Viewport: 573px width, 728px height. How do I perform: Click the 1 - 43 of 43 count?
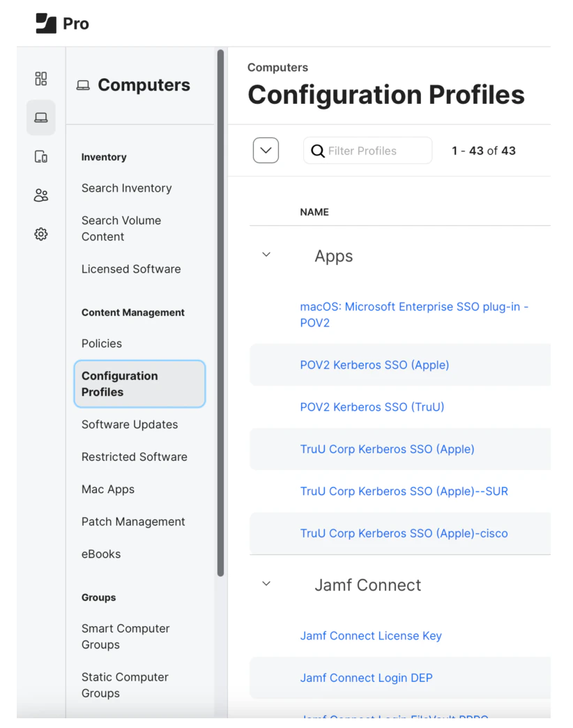coord(484,151)
